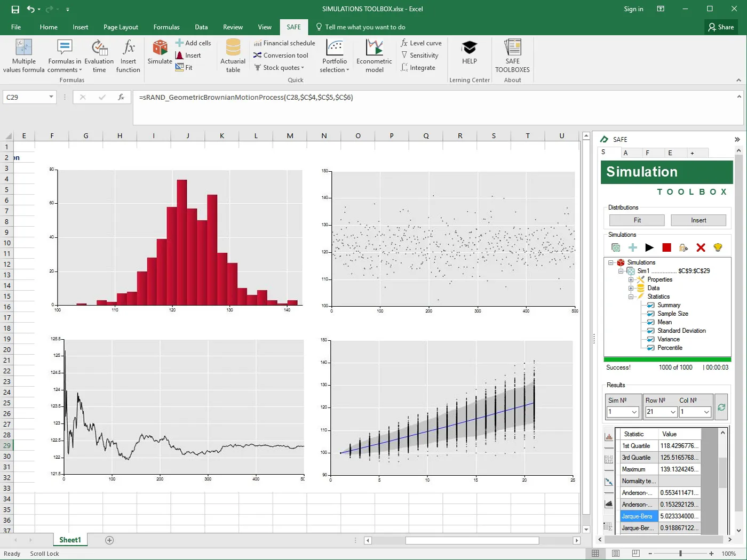747x560 pixels.
Task: Stop simulation using the red square icon
Action: coord(666,247)
